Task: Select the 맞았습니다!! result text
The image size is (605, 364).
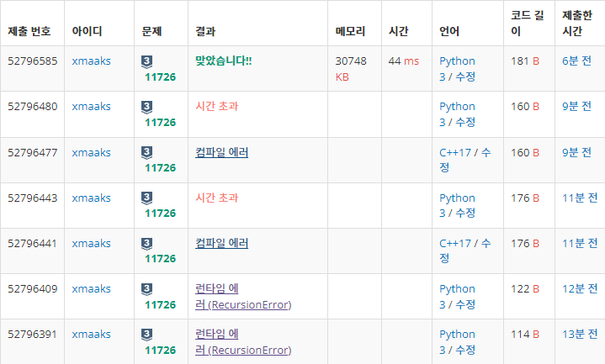Action: point(223,61)
